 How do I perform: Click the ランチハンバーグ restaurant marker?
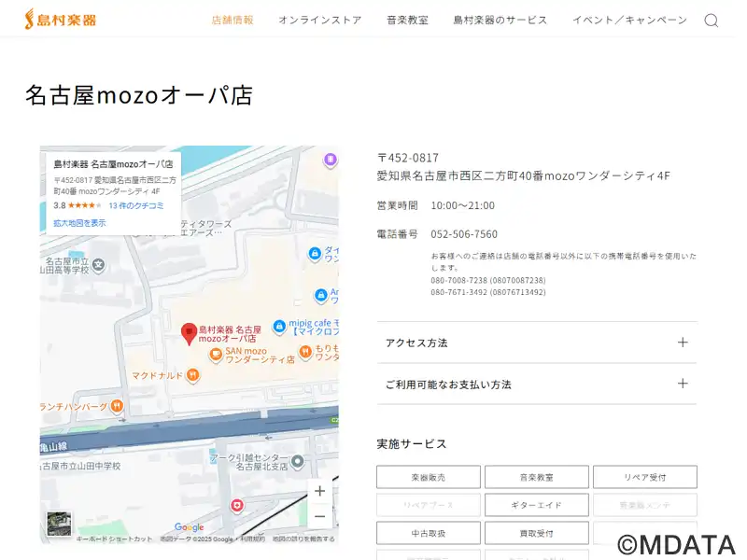pyautogui.click(x=117, y=406)
